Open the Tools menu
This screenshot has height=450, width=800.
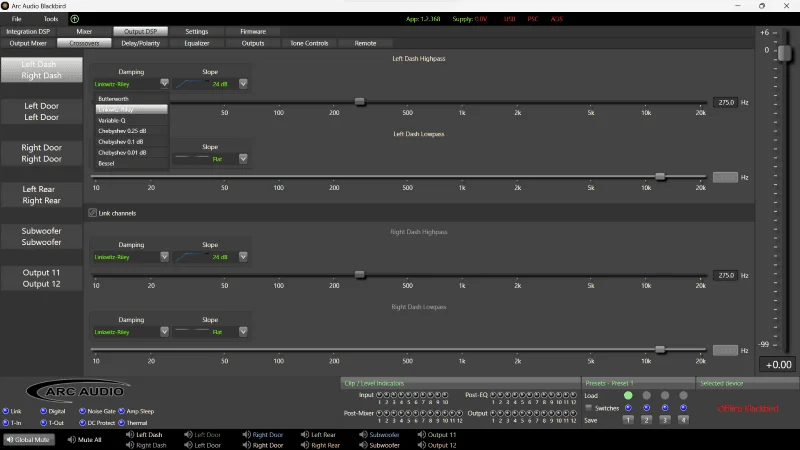[51, 19]
